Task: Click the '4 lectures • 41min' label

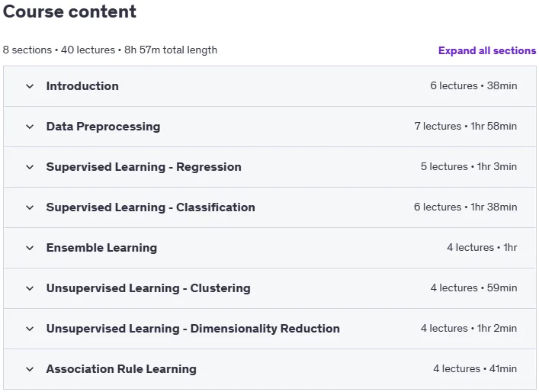Action: [x=475, y=368]
